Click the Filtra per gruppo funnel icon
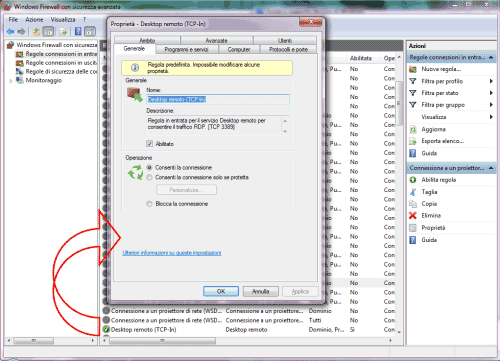The height and width of the screenshot is (361, 500). [x=413, y=105]
